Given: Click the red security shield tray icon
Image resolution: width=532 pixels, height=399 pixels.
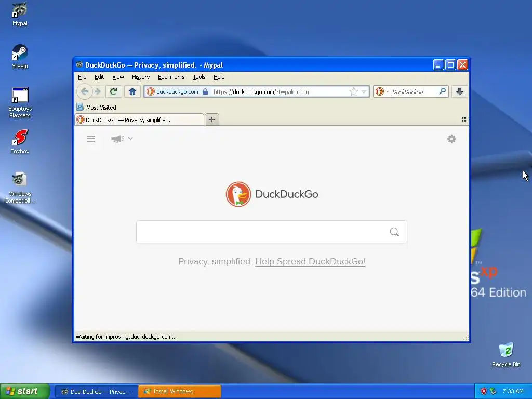Looking at the screenshot, I should click(x=484, y=392).
